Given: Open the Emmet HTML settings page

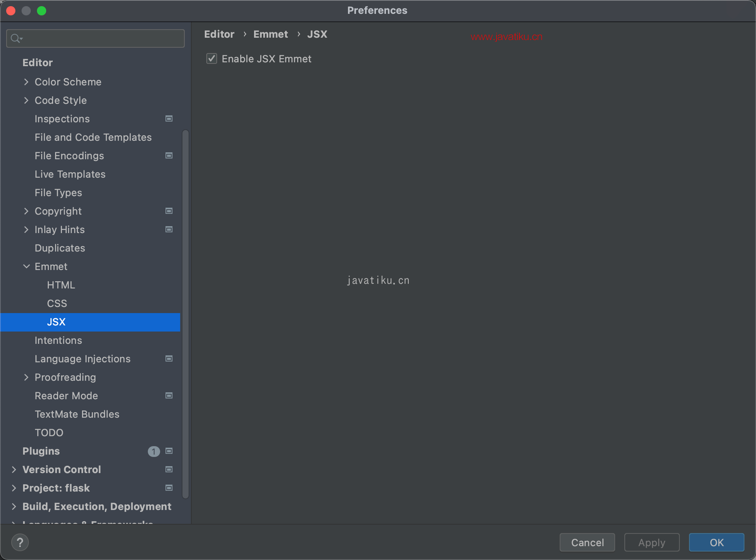Looking at the screenshot, I should click(61, 285).
